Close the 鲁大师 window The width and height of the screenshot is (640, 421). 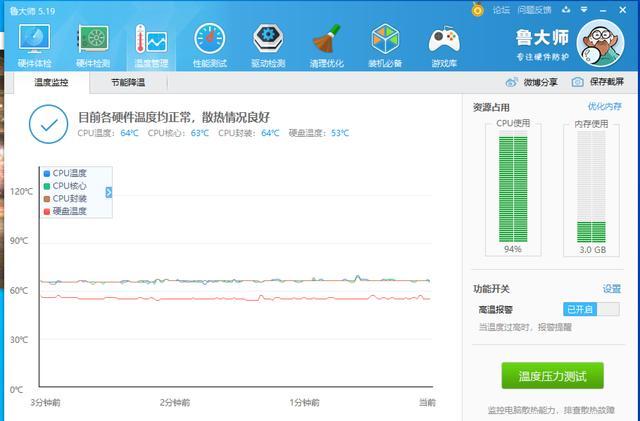pos(622,10)
